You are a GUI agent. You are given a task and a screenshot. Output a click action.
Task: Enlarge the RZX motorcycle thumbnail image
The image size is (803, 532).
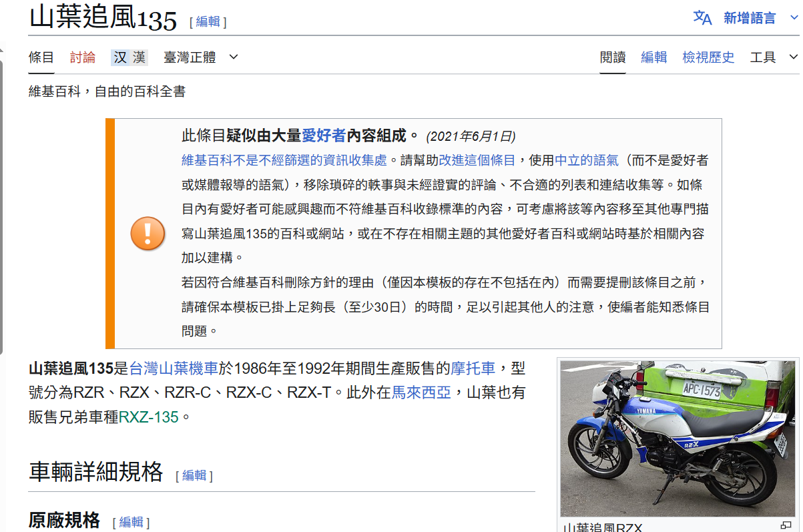pos(679,439)
